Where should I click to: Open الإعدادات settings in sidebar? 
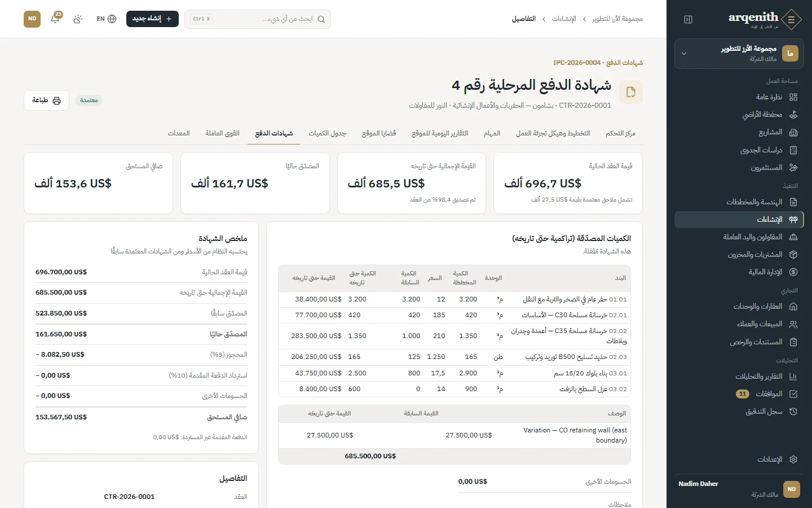(x=739, y=459)
